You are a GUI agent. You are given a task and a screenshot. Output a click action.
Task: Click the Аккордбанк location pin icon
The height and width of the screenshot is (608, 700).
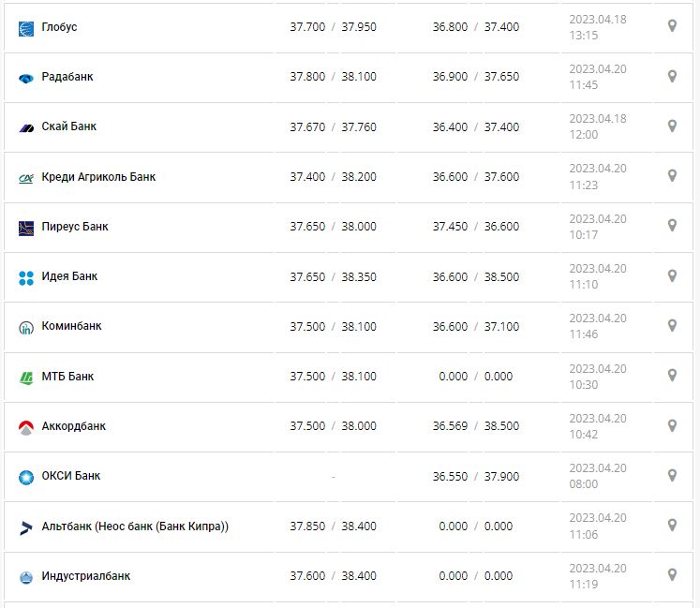tap(672, 425)
